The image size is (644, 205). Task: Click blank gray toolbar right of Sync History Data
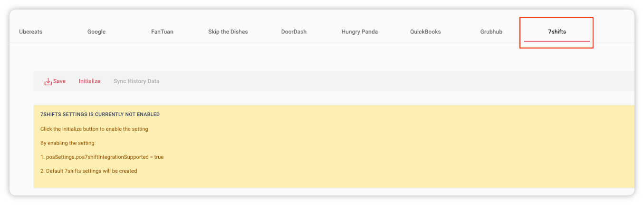pos(380,81)
